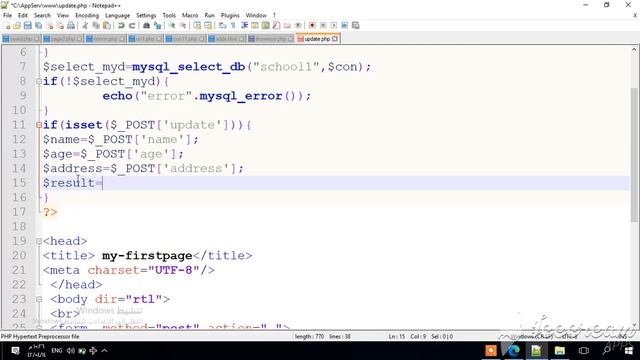640x360 pixels.
Task: Click the charset "UTF-8" attribute value
Action: 173,270
